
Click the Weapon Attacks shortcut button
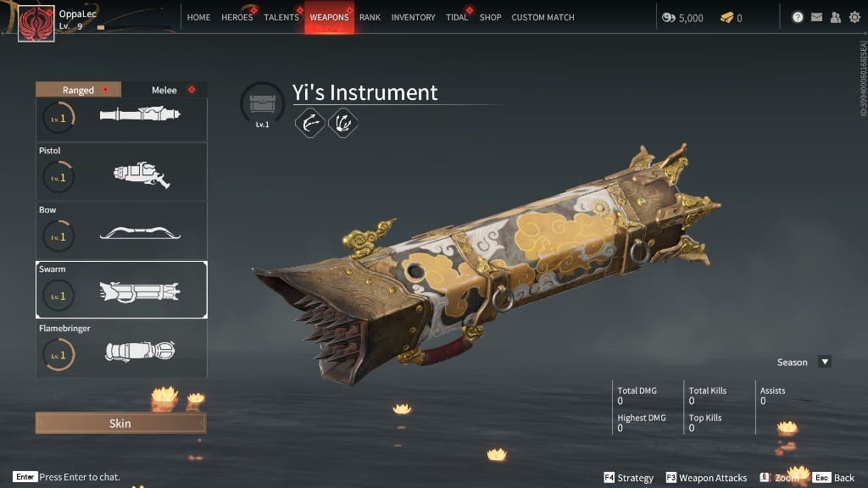[x=706, y=478]
